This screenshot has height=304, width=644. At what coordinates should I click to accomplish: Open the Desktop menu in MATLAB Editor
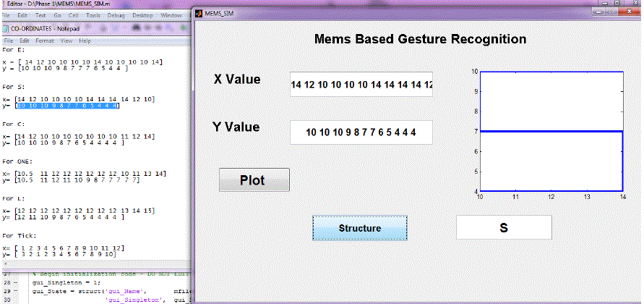click(142, 14)
